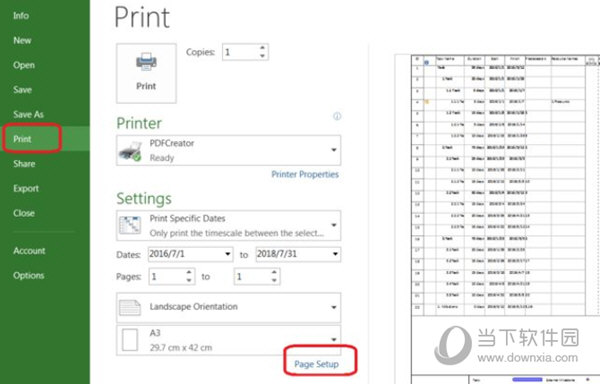This screenshot has width=600, height=384.
Task: Increase the starting page number
Action: tap(189, 272)
